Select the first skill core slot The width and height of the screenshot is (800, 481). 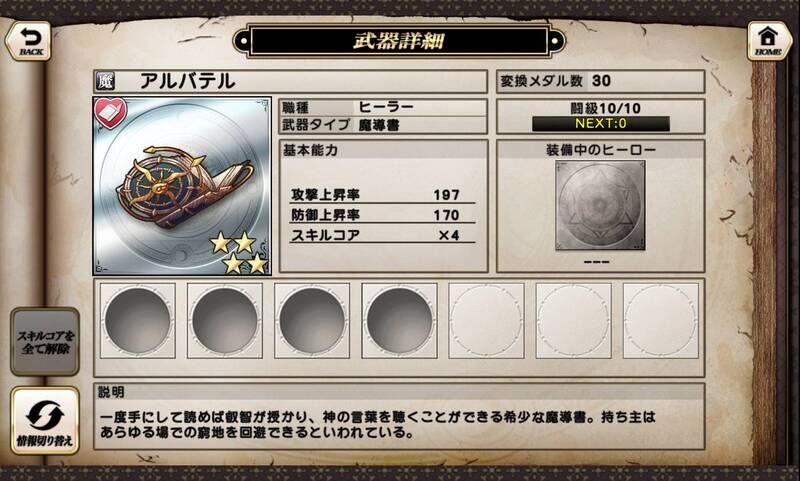tap(138, 320)
